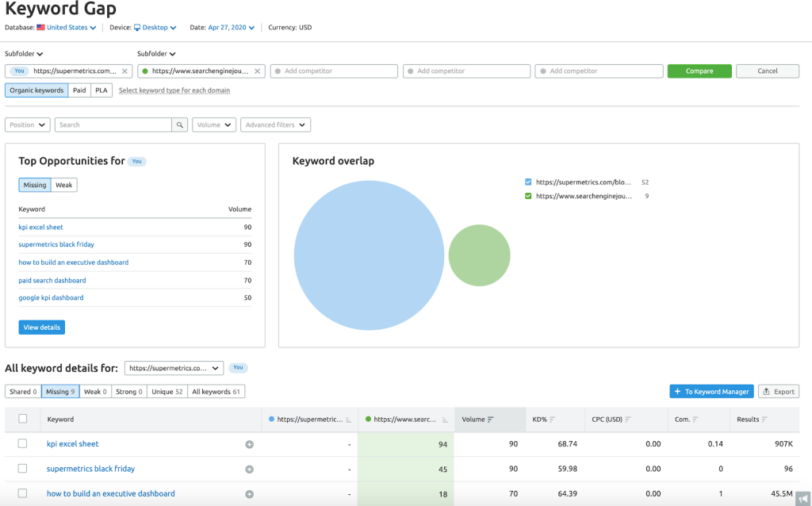Check the kpi excel sheet row
This screenshot has height=506, width=812.
[x=22, y=443]
